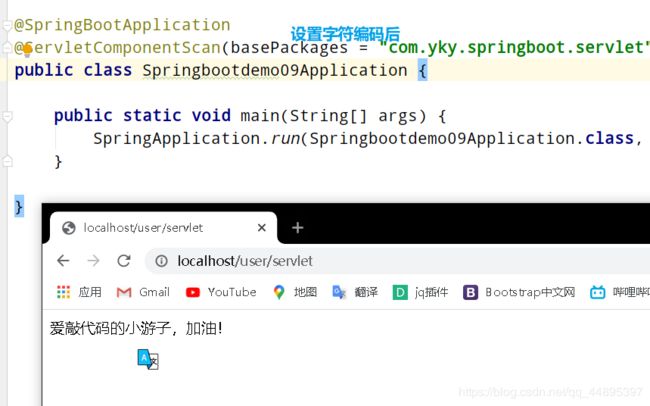Open the YouTube bookmark
650x406 pixels.
[221, 292]
